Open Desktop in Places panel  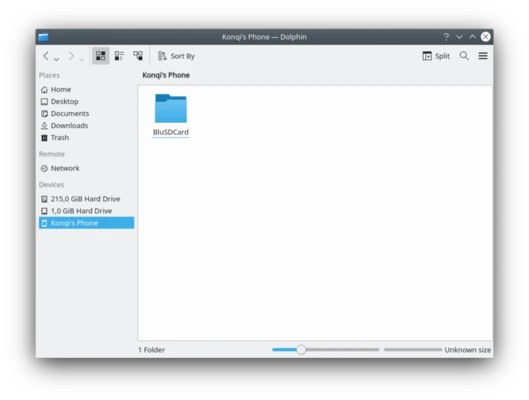tap(86, 102)
